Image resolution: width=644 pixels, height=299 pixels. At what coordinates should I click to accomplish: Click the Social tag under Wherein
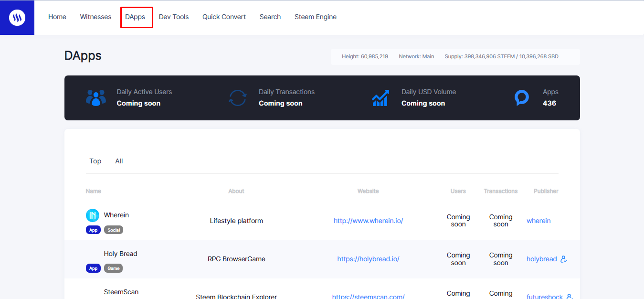pos(114,230)
